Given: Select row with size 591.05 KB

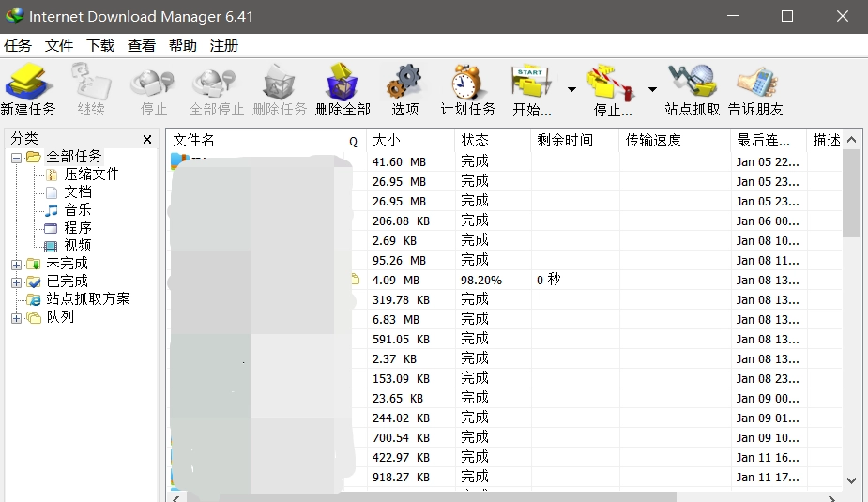Looking at the screenshot, I should click(x=504, y=340).
